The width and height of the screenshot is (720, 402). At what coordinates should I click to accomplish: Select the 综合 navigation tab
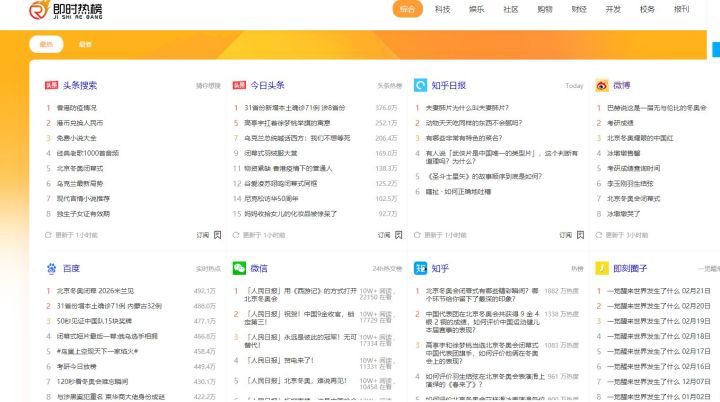pos(407,9)
